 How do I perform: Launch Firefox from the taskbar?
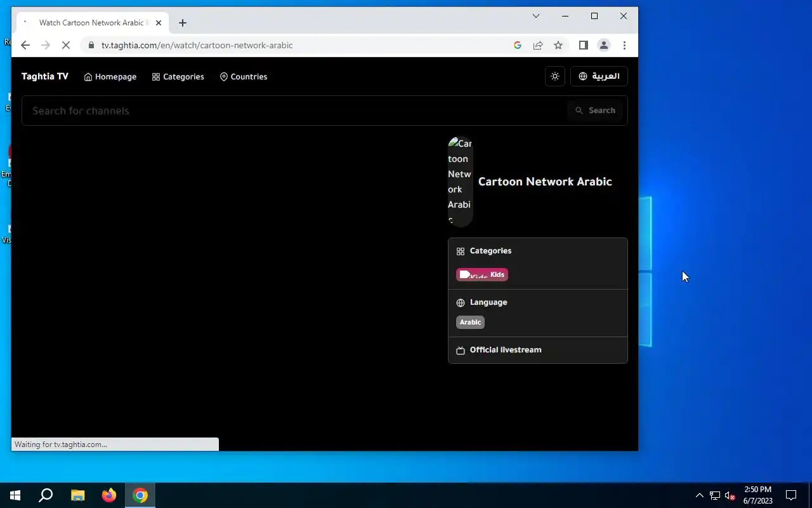click(109, 495)
